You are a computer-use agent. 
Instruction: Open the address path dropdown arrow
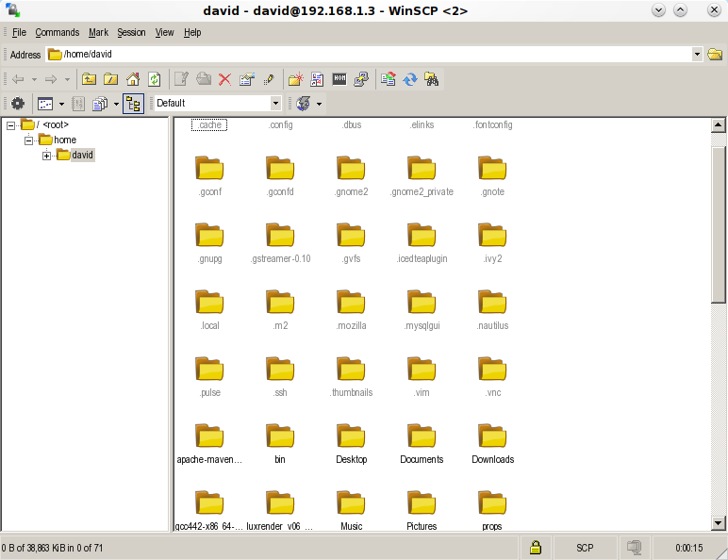[x=697, y=55]
